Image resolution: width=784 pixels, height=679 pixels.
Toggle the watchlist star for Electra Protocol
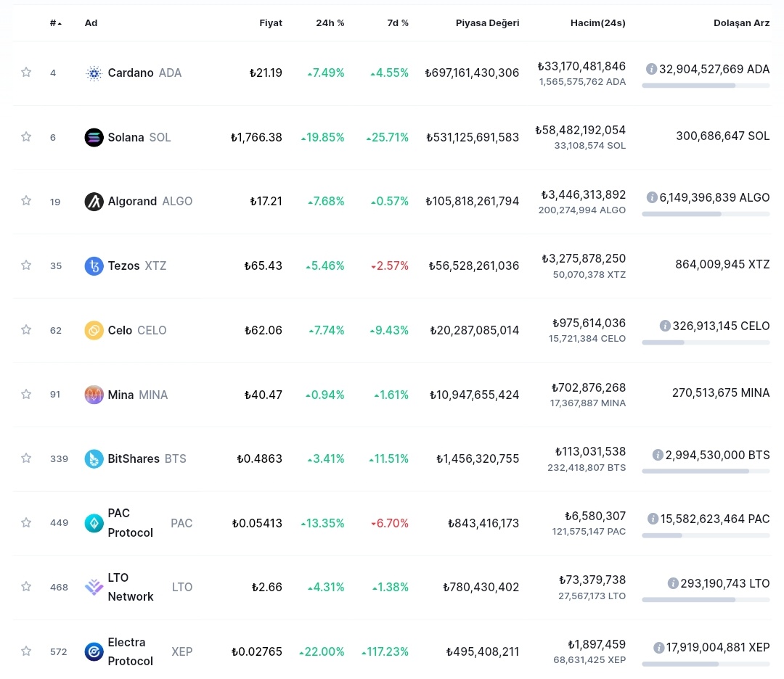coord(26,651)
